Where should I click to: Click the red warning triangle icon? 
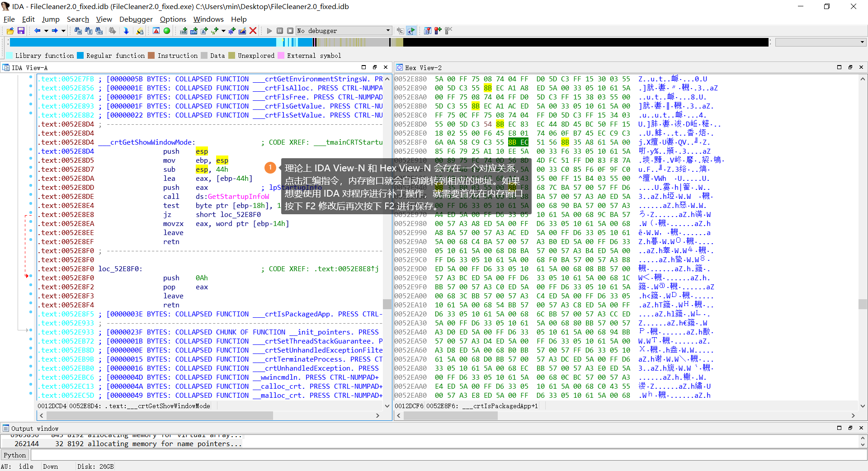(x=156, y=31)
